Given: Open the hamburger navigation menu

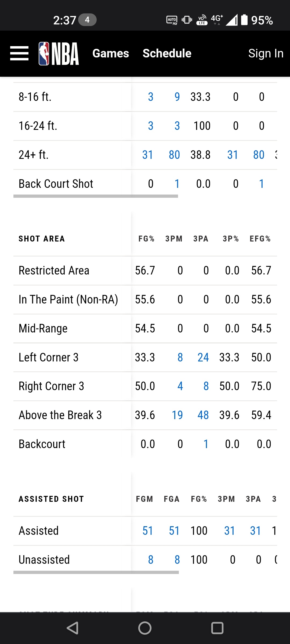Looking at the screenshot, I should 19,53.
